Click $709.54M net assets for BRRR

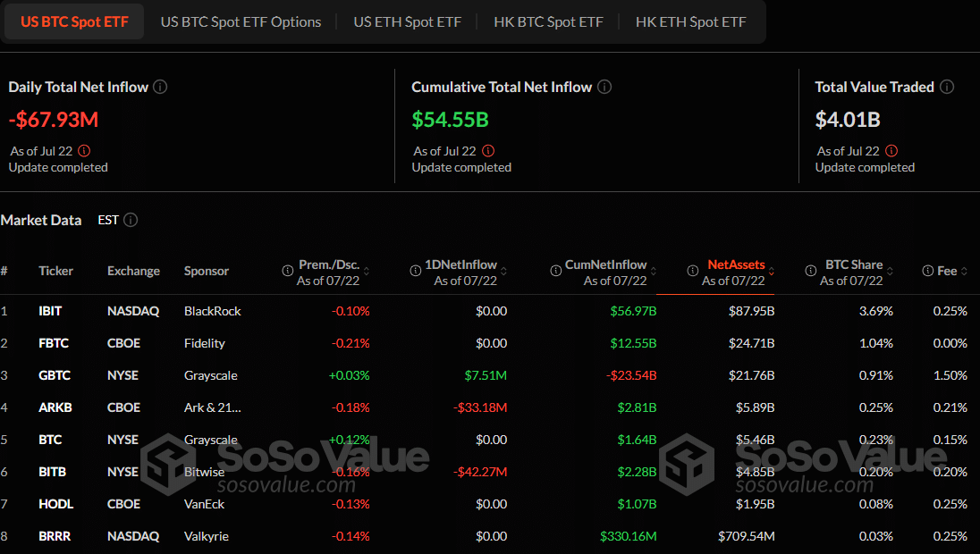[x=747, y=536]
